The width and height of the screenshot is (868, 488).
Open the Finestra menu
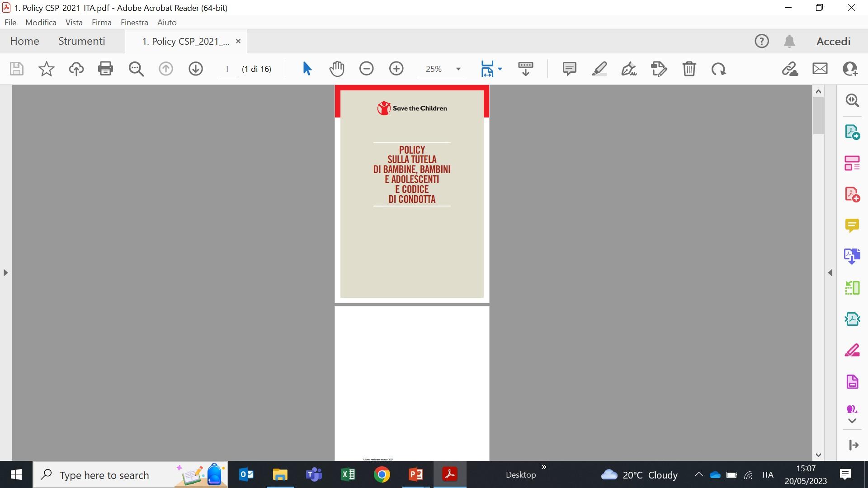[134, 22]
